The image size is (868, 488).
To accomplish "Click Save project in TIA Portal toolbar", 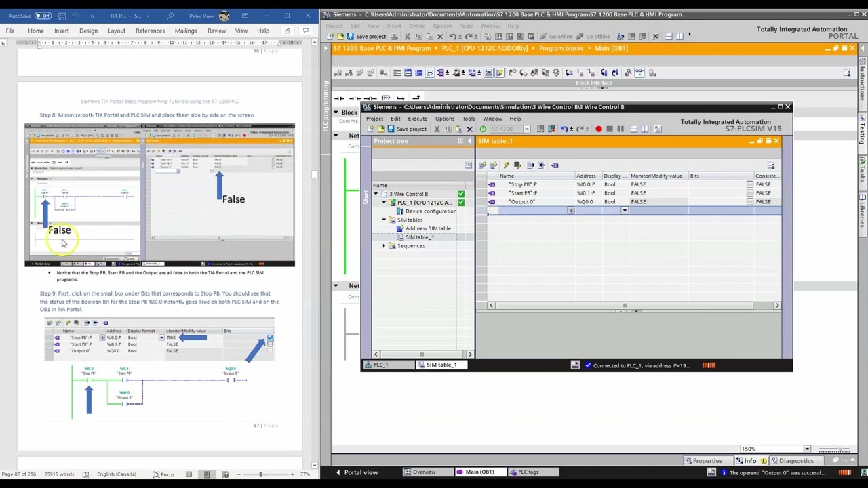I will (x=366, y=36).
